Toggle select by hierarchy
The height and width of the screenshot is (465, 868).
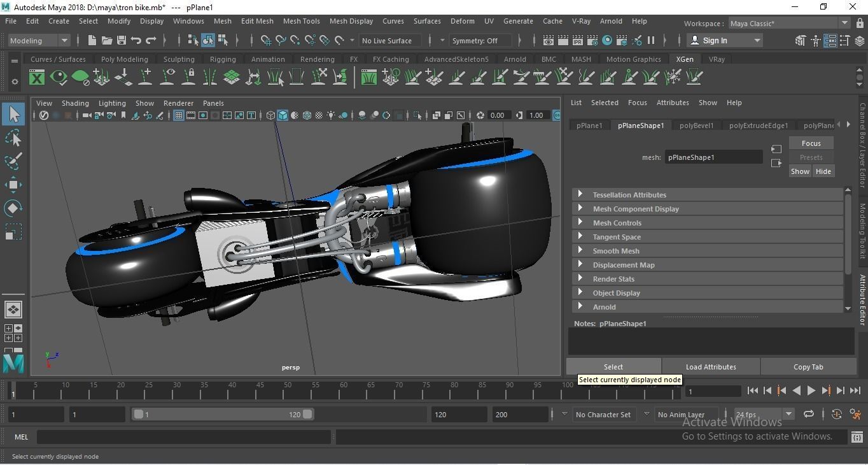pyautogui.click(x=193, y=41)
